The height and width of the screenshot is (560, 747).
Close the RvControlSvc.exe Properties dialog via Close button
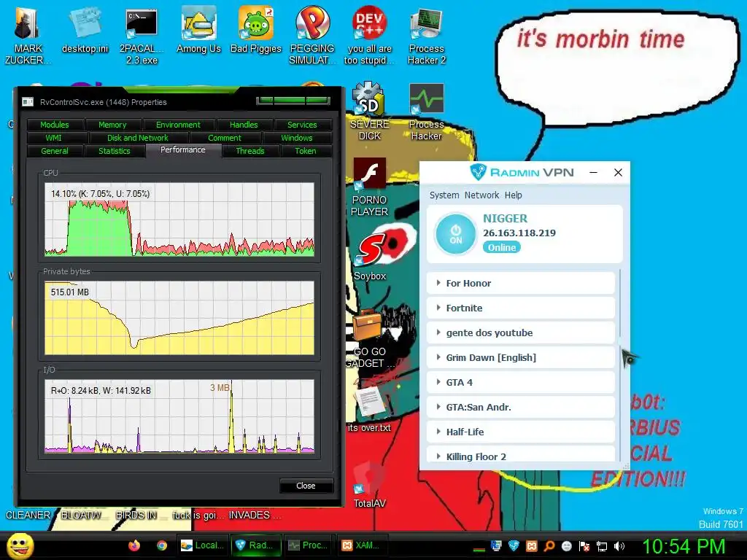click(x=306, y=486)
